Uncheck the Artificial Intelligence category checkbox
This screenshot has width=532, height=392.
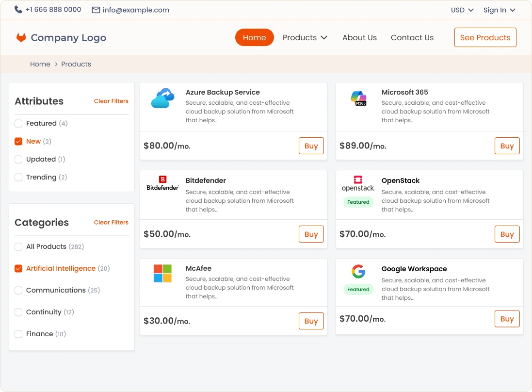click(18, 268)
